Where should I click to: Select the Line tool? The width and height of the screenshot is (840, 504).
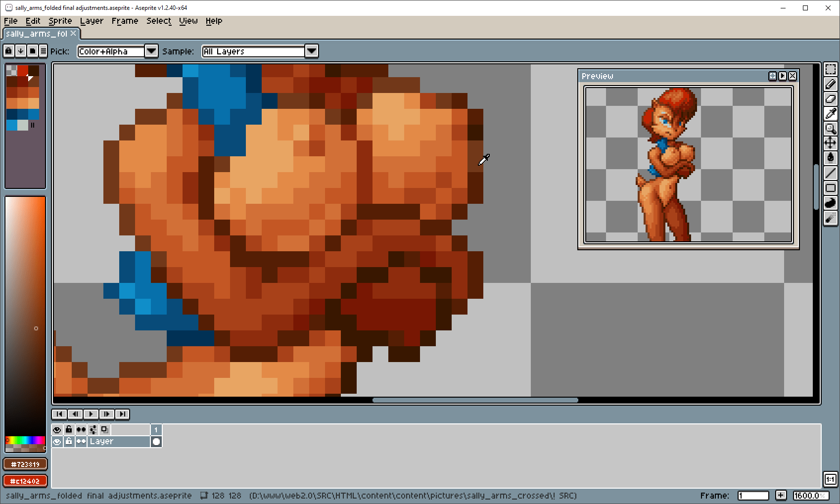(x=830, y=173)
